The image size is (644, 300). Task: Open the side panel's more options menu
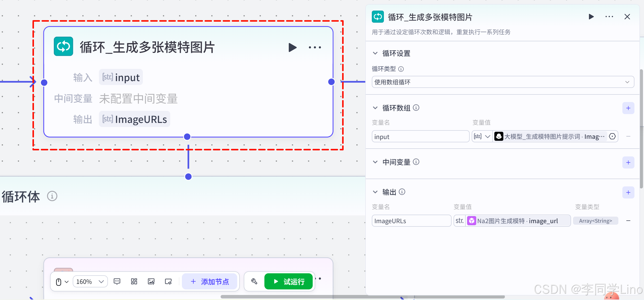click(x=609, y=17)
